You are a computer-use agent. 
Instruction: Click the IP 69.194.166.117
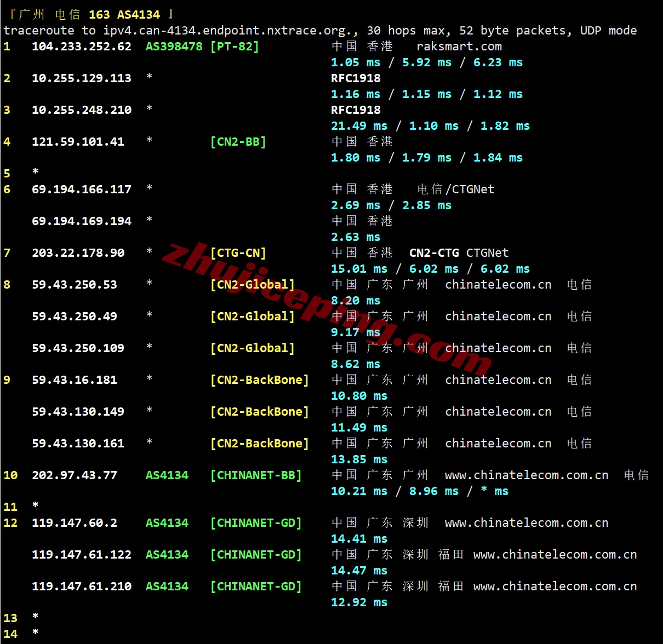click(x=82, y=189)
